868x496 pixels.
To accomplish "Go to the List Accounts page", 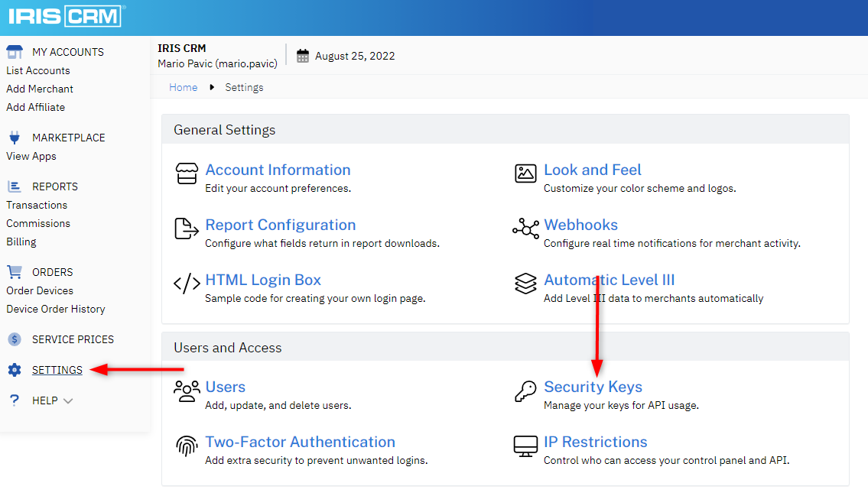I will point(38,70).
